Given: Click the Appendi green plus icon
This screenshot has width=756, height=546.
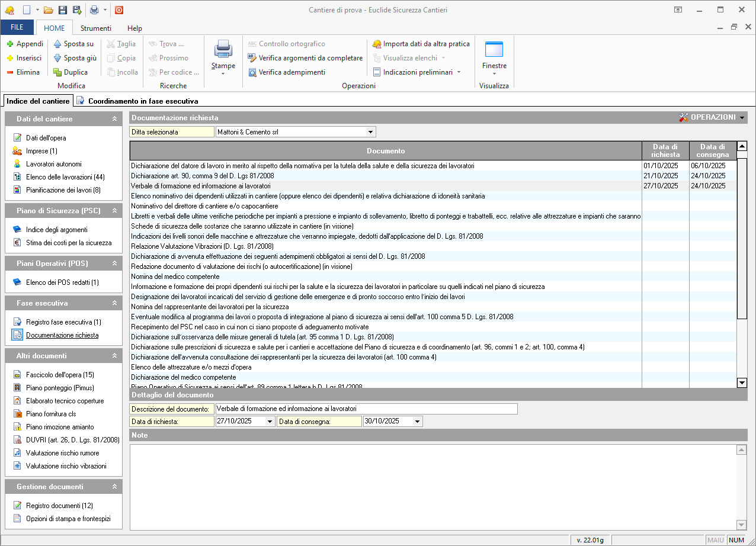Looking at the screenshot, I should 10,44.
